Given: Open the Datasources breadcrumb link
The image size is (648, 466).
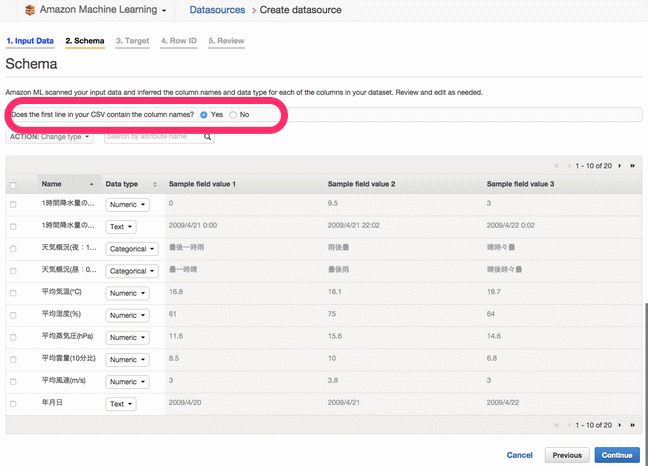Looking at the screenshot, I should (x=217, y=10).
